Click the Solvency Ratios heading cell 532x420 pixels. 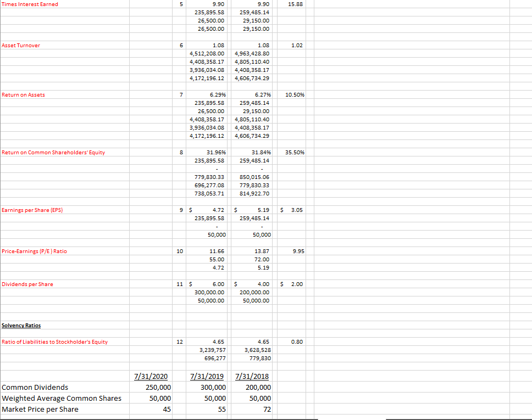coord(20,325)
